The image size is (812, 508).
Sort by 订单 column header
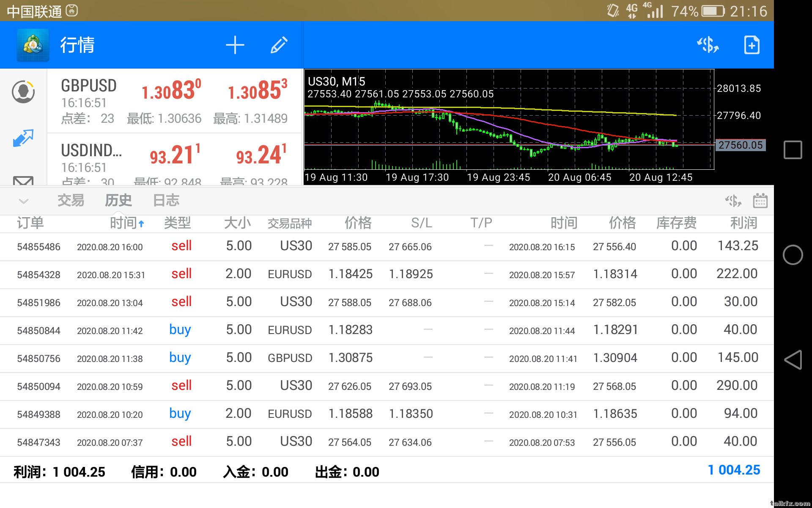click(x=30, y=223)
